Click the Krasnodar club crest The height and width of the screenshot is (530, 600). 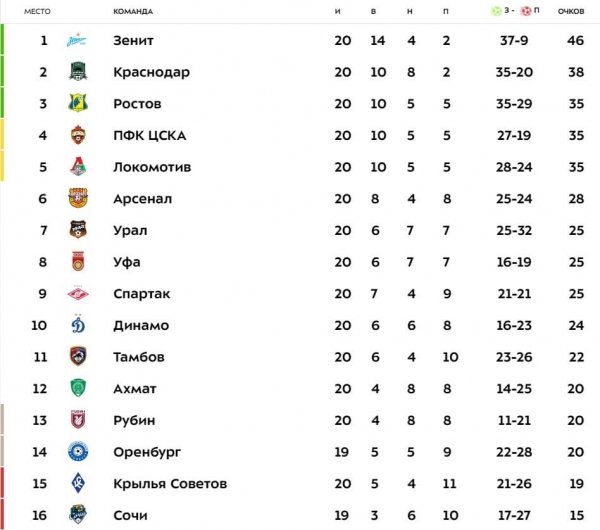coord(78,72)
